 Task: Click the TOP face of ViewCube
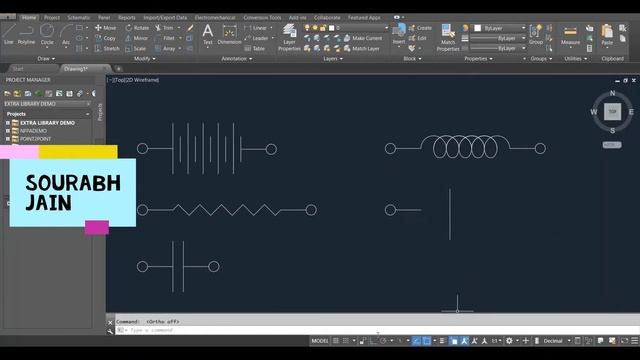(x=612, y=111)
